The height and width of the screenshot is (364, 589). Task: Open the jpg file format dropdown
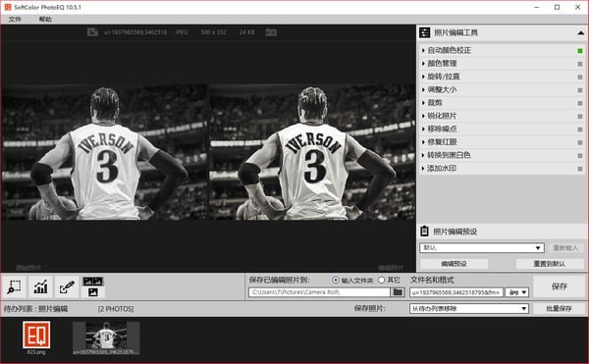tap(517, 292)
